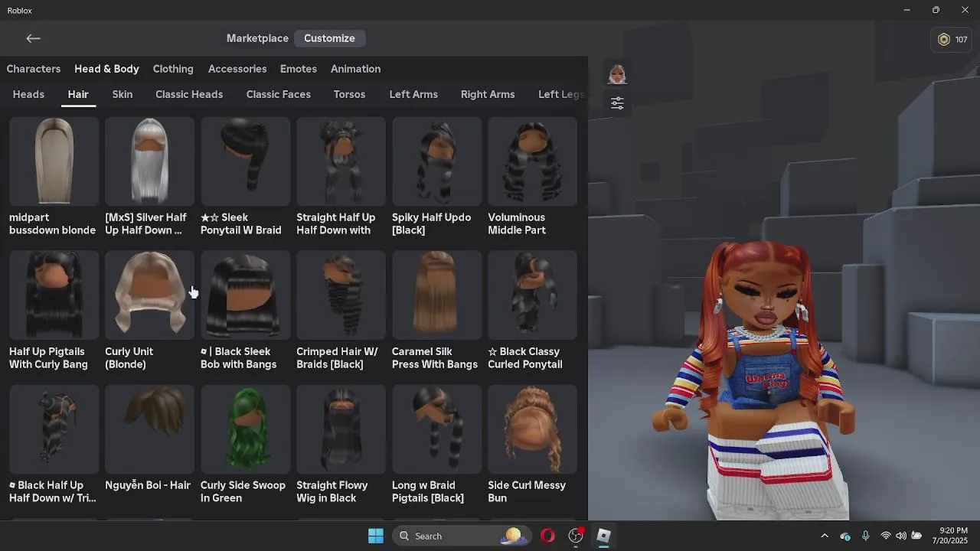
Task: Click the taskbar Search box
Action: 461,536
